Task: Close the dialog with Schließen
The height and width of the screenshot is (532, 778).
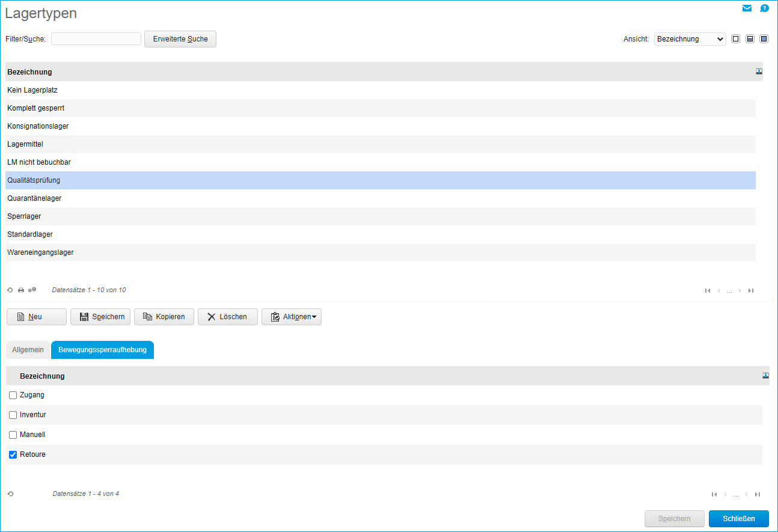Action: tap(739, 519)
